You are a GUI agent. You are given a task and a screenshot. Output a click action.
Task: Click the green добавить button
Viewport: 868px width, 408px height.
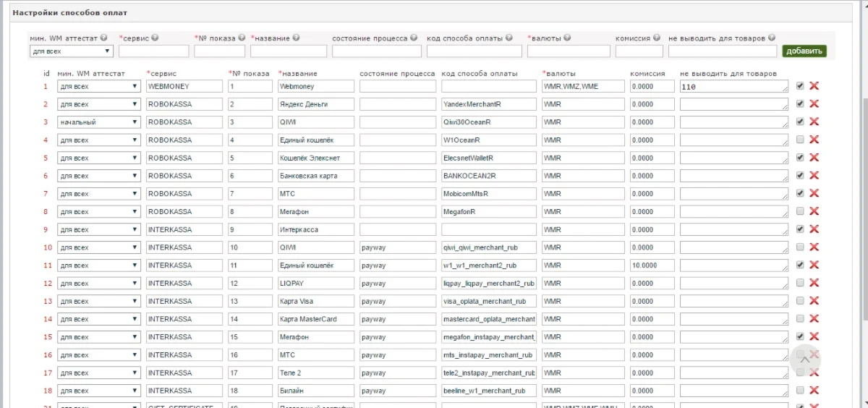click(x=804, y=51)
